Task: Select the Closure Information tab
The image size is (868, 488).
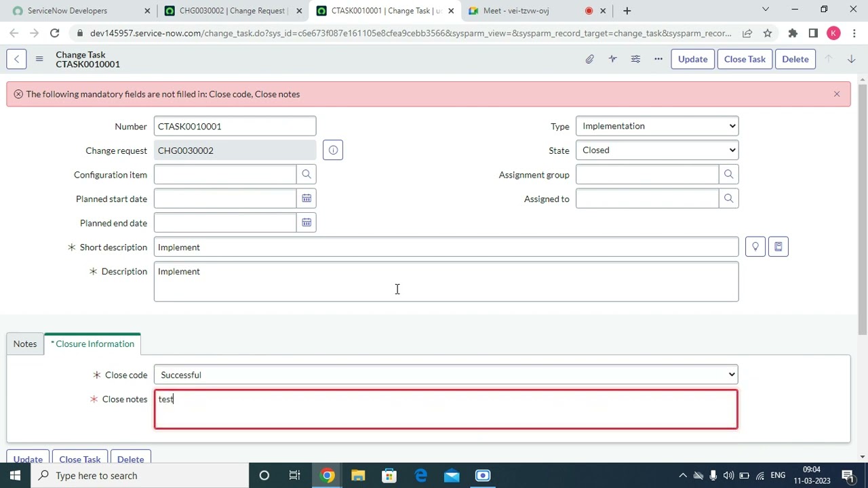Action: (x=92, y=344)
